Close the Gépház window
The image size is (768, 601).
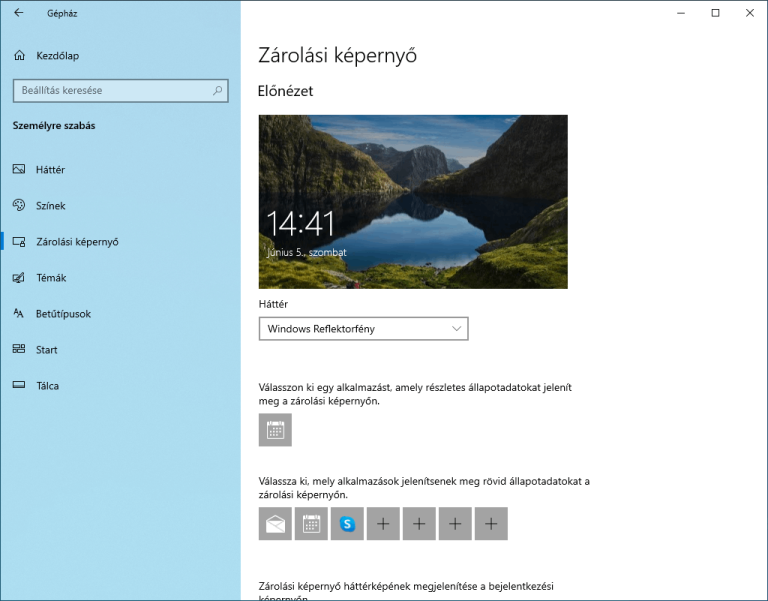(750, 13)
